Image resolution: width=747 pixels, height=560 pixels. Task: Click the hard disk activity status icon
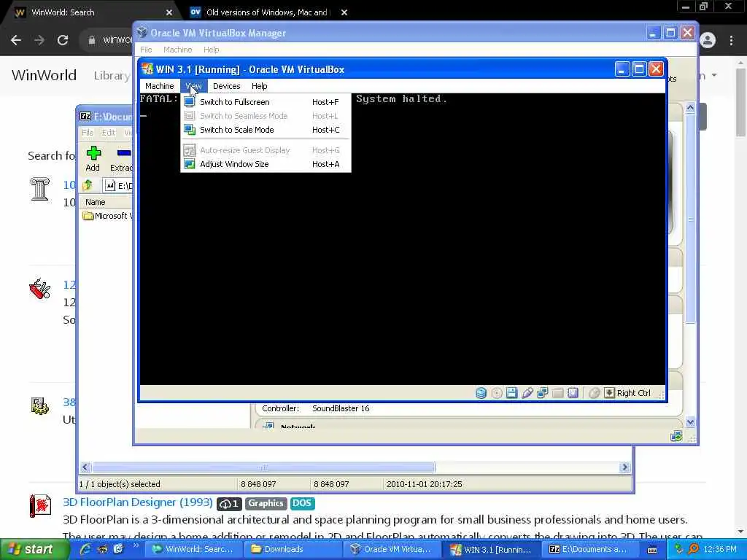point(481,393)
